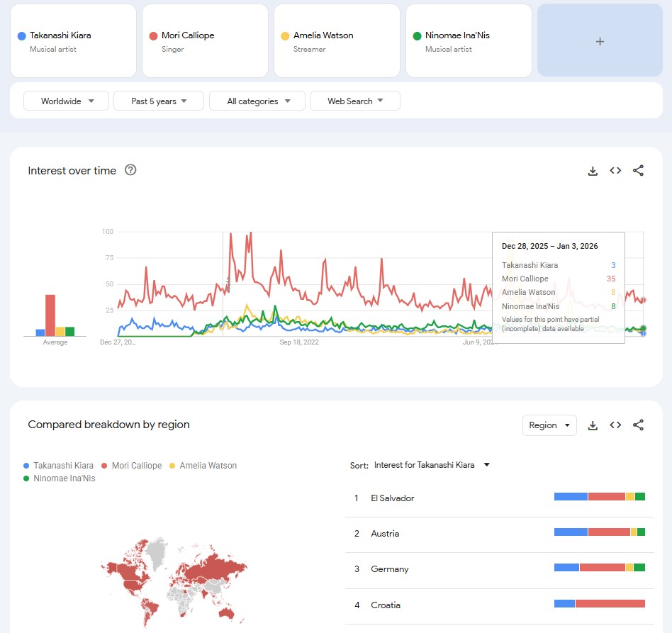Click the El Salvador region row

(x=500, y=498)
